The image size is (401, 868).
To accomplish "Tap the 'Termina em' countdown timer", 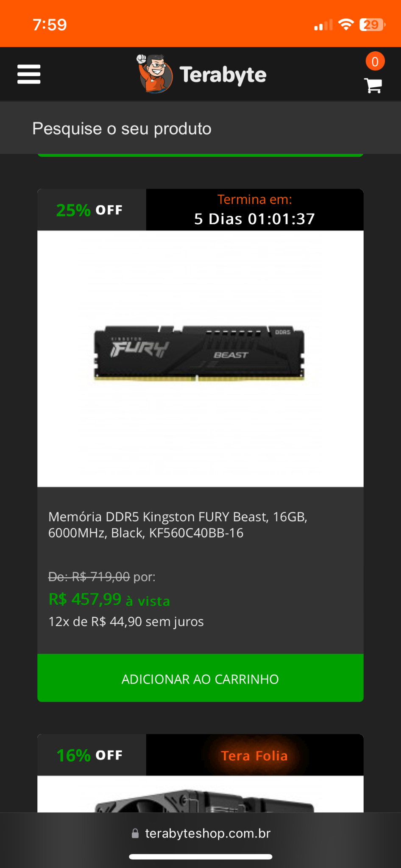I will click(255, 210).
